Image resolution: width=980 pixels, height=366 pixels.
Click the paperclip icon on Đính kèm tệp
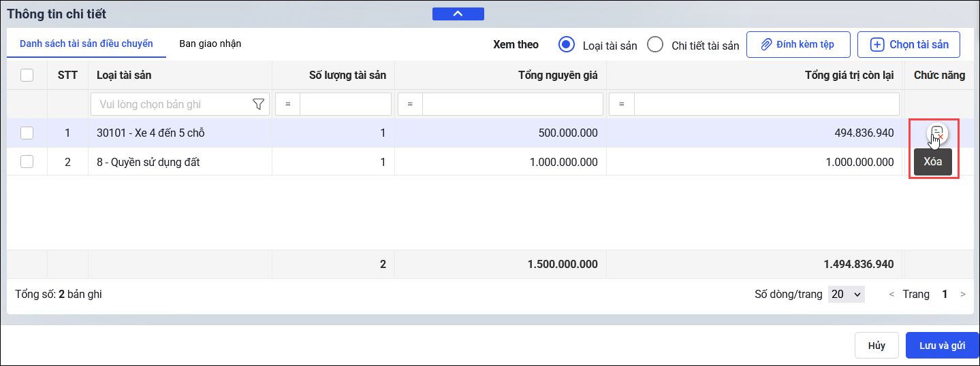[x=765, y=45]
